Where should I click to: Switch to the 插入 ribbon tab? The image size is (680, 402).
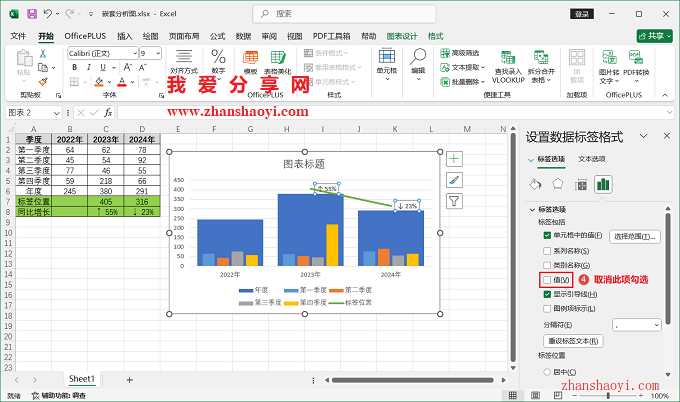coord(124,36)
